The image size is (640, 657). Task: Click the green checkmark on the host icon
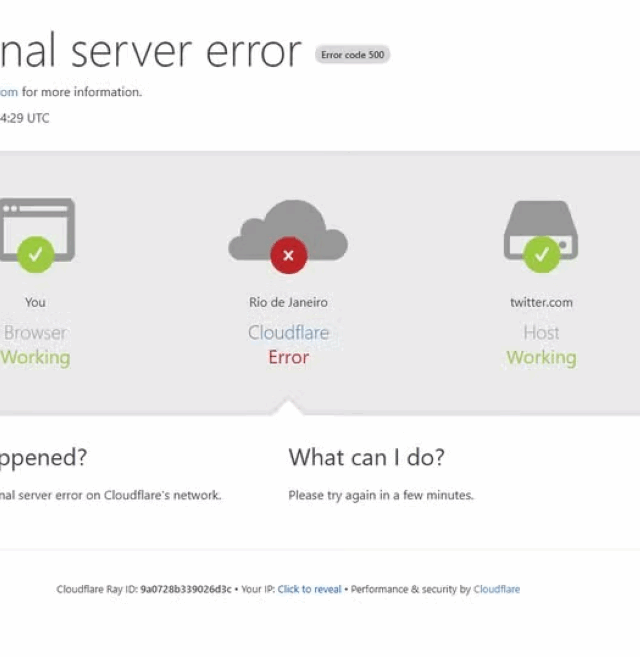click(541, 254)
